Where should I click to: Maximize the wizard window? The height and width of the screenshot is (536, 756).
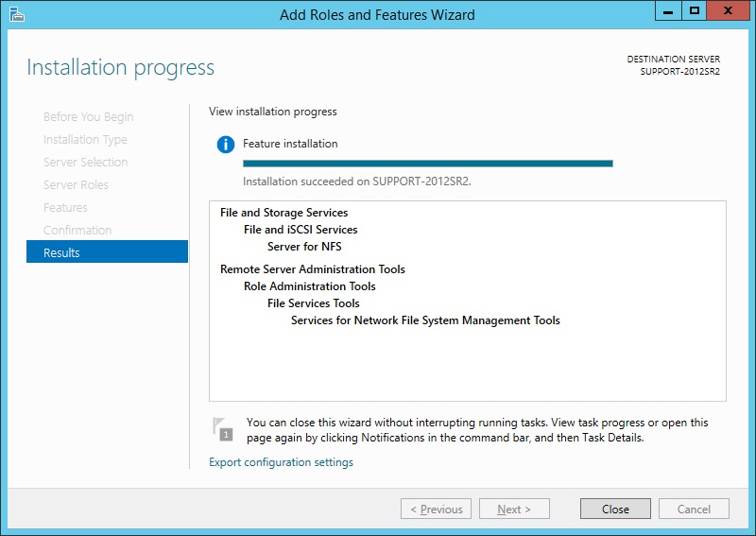(x=696, y=11)
